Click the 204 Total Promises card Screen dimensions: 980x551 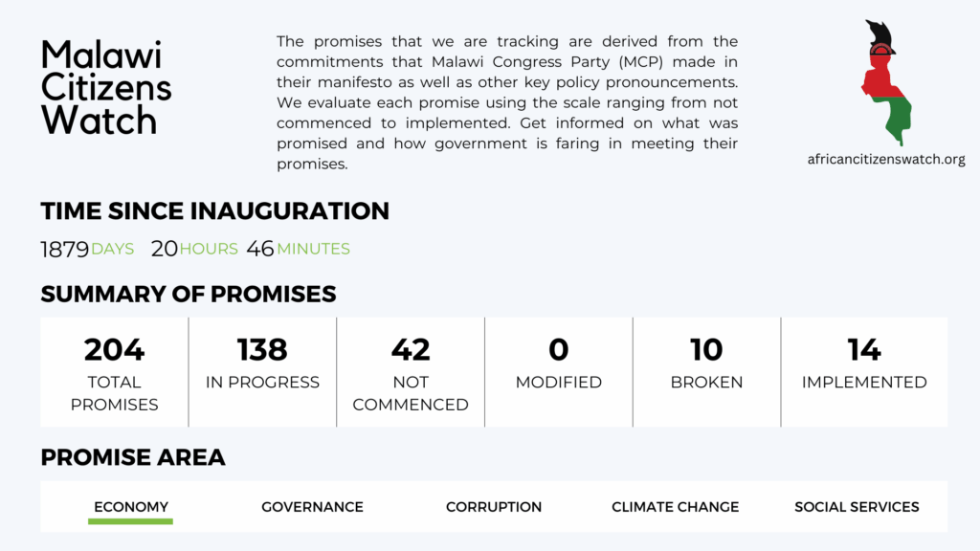(115, 372)
